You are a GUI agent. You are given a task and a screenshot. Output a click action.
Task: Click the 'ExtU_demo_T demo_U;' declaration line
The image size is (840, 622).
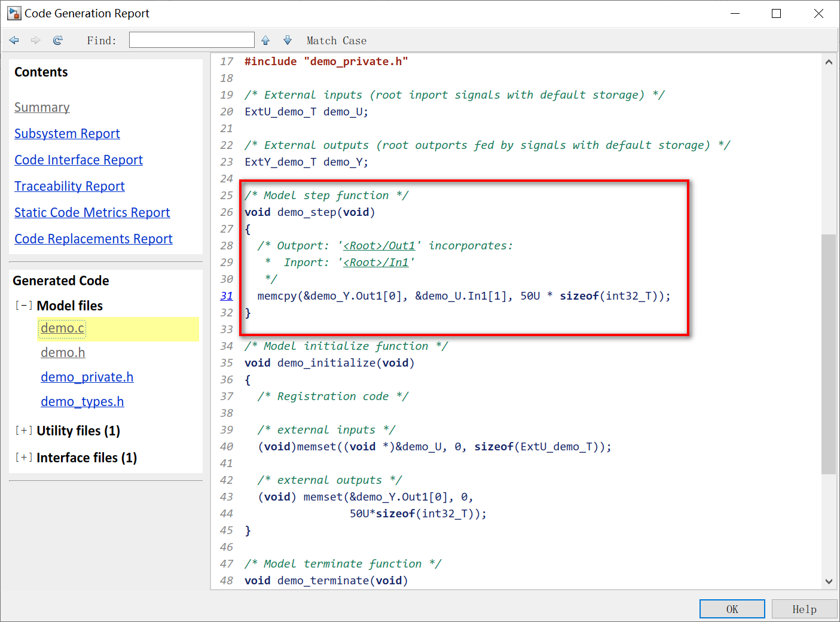click(x=307, y=112)
